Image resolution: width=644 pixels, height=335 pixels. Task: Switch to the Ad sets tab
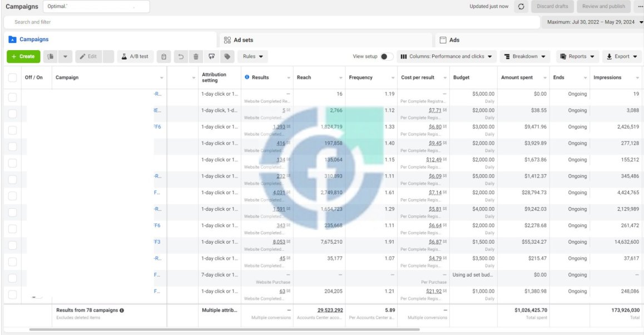326,40
